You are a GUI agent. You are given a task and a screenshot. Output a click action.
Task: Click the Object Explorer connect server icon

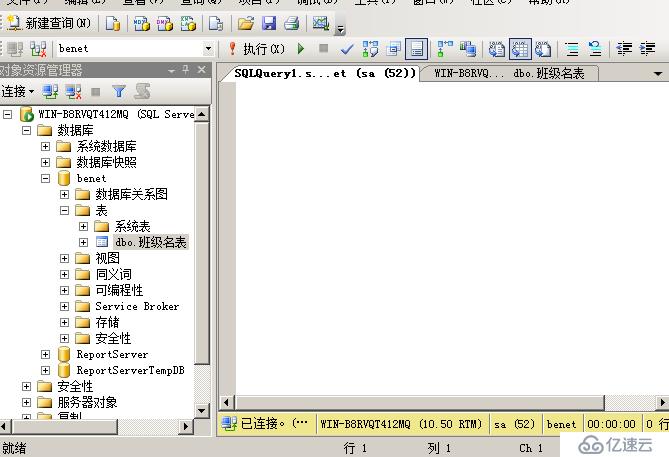pos(50,91)
